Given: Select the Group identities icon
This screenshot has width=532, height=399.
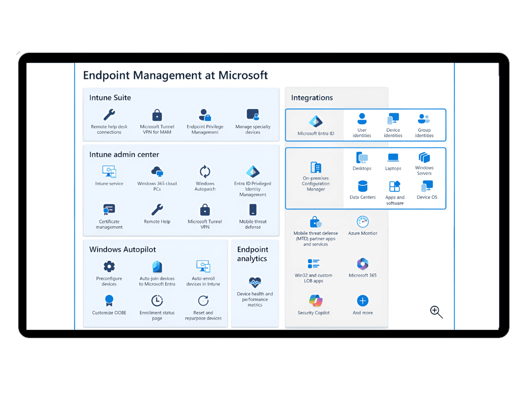Looking at the screenshot, I should click(424, 119).
